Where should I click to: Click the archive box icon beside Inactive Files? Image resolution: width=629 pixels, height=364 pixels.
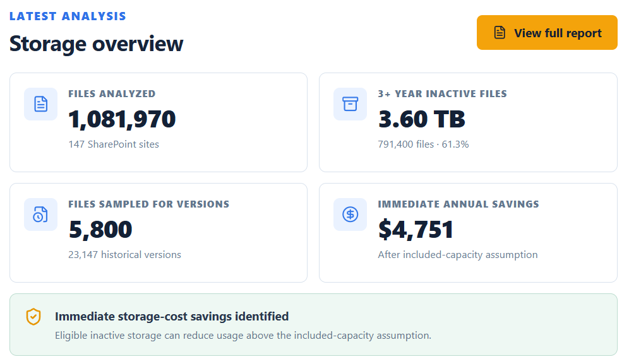click(x=350, y=104)
